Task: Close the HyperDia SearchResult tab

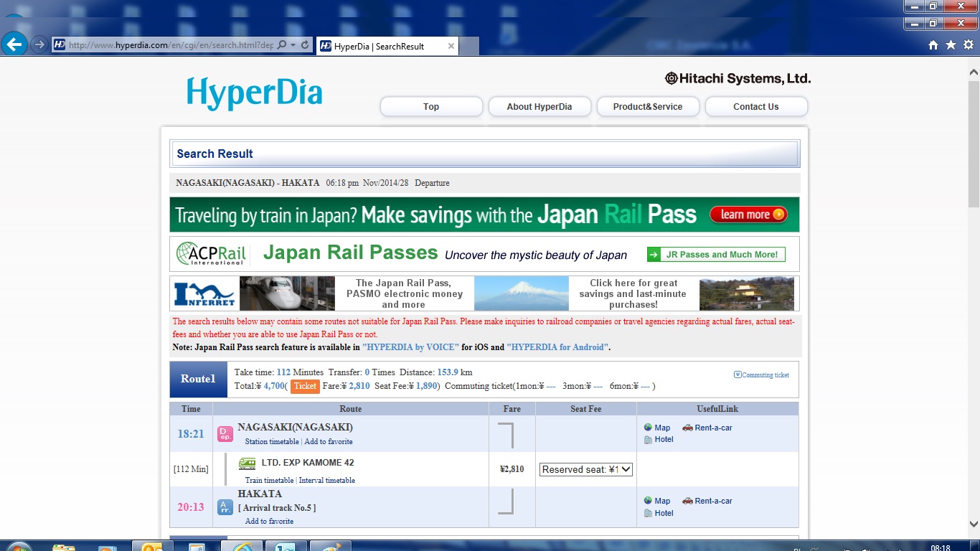Action: click(451, 46)
